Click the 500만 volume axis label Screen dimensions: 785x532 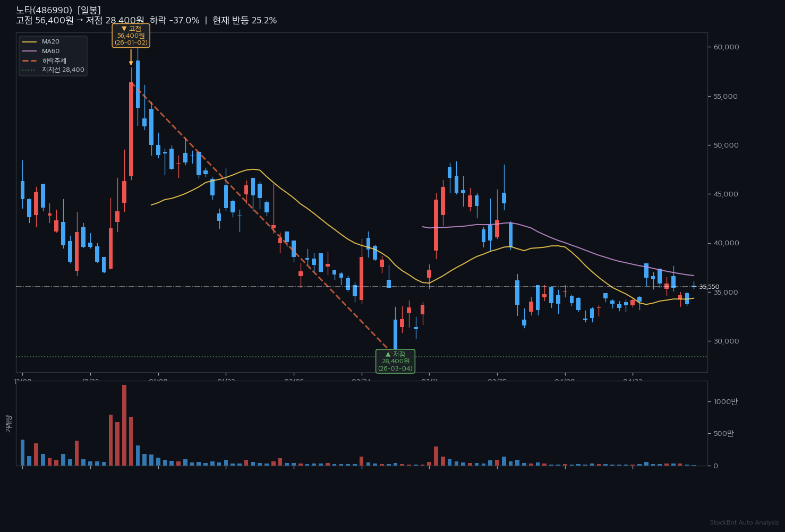pyautogui.click(x=723, y=433)
